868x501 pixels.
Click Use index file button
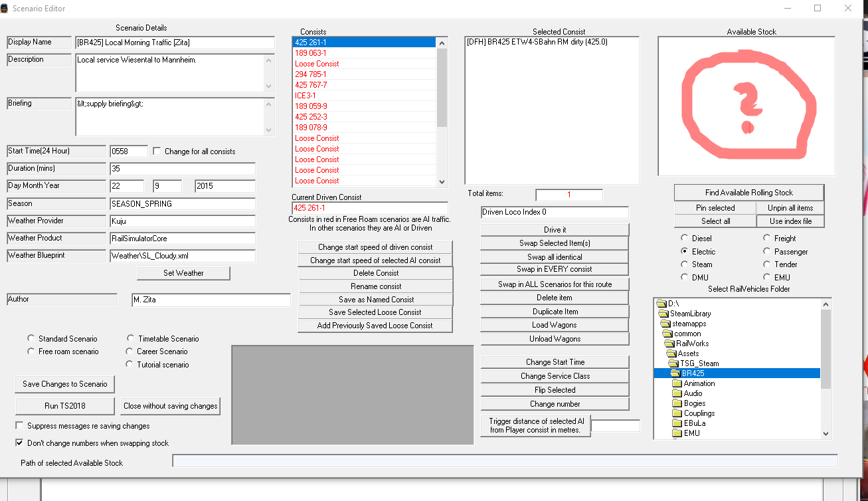pyautogui.click(x=790, y=221)
